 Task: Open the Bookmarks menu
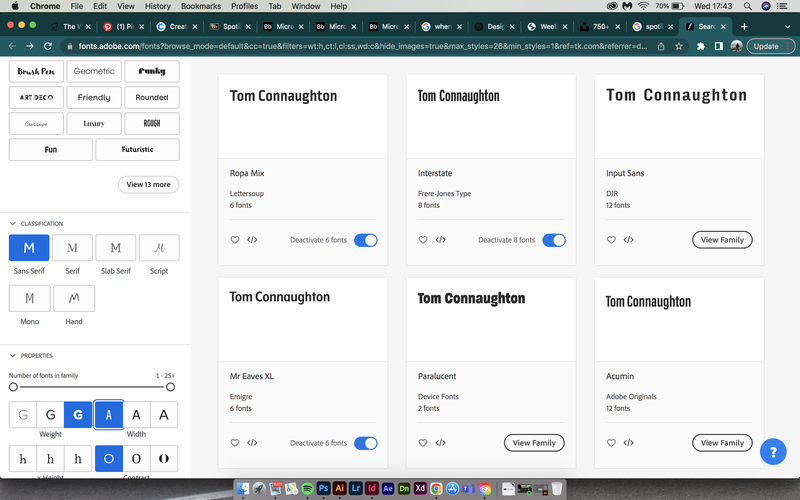point(201,6)
